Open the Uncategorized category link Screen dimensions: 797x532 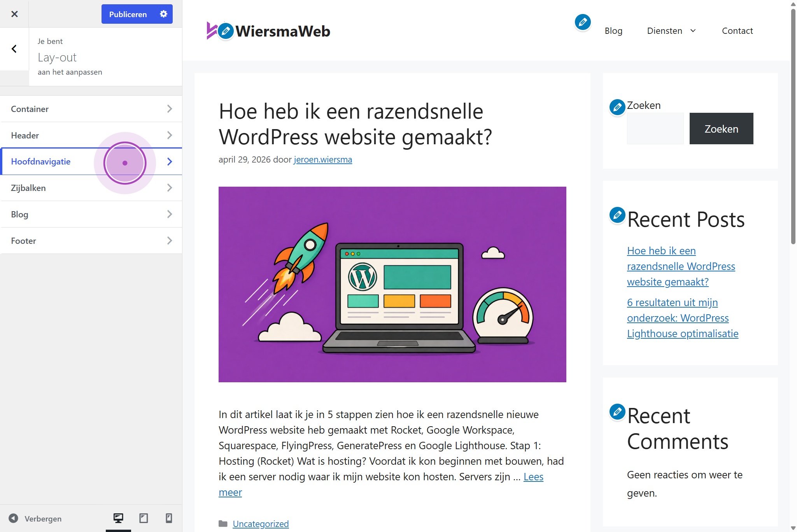click(x=261, y=524)
